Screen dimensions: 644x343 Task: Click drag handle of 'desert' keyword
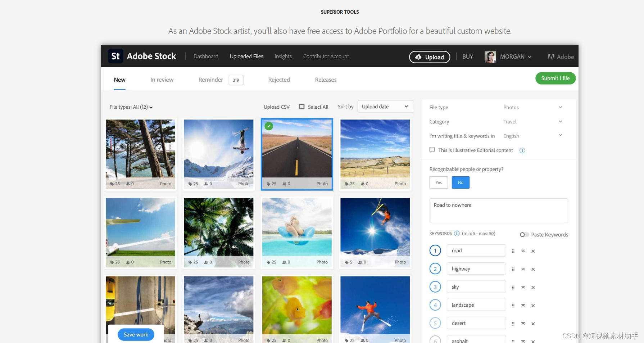coord(513,324)
